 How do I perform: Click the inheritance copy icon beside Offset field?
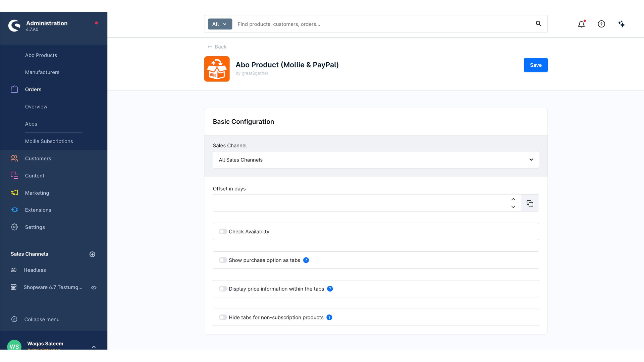point(530,203)
